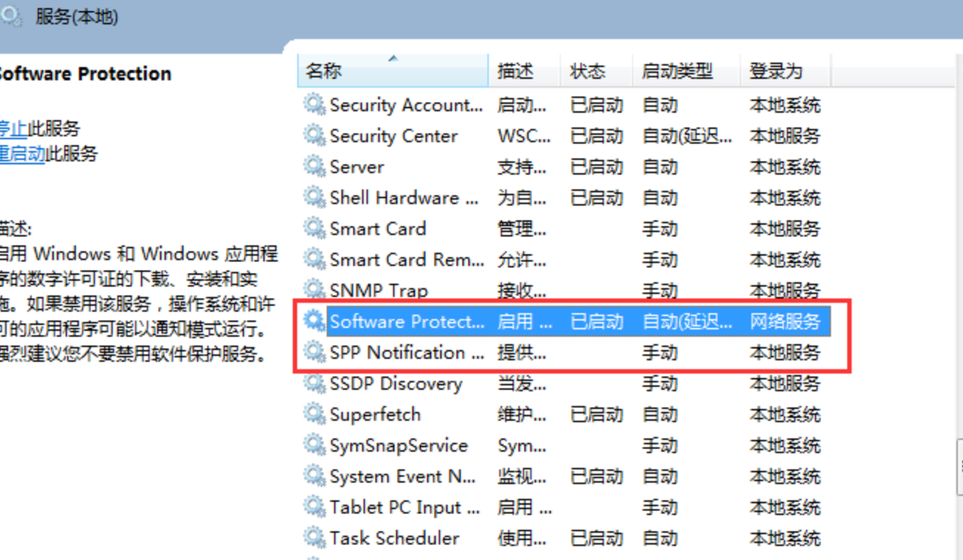Sort services by the 名称 column header
Screen dimensions: 963x560
393,71
